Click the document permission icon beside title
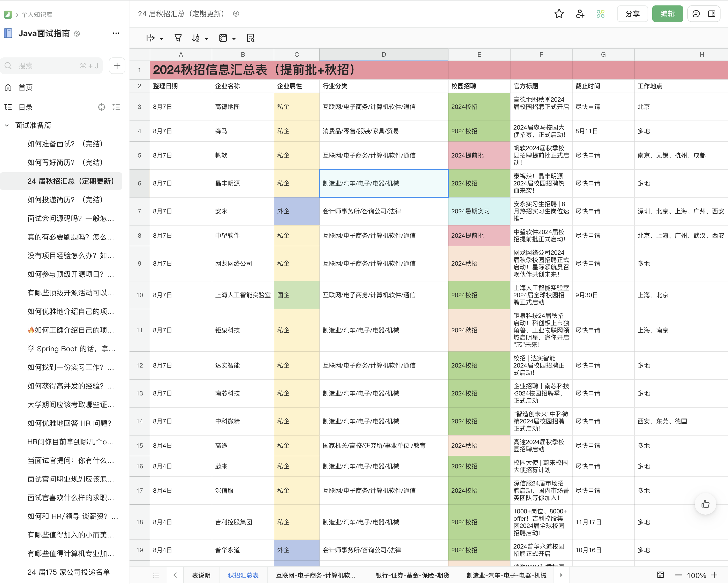Viewport: 728px width, 584px height. pyautogui.click(x=236, y=14)
